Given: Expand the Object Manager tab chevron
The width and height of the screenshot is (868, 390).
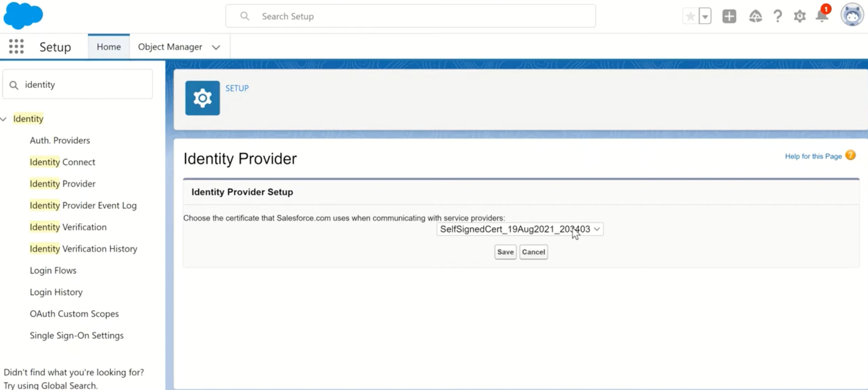Looking at the screenshot, I should pyautogui.click(x=216, y=47).
